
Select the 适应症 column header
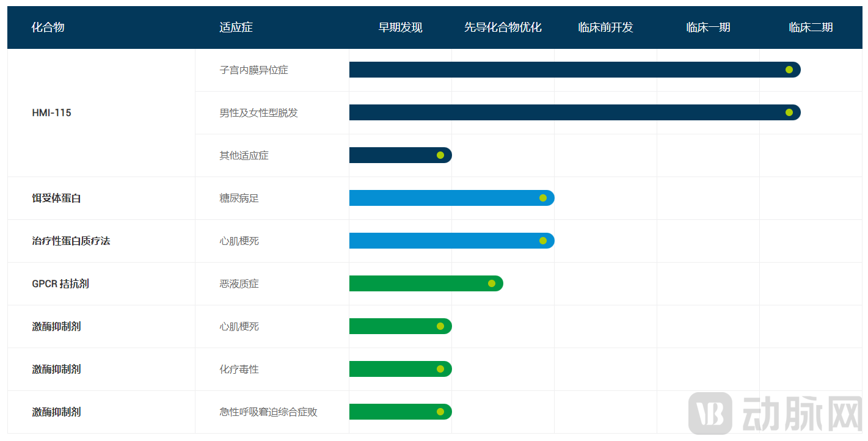pos(236,27)
